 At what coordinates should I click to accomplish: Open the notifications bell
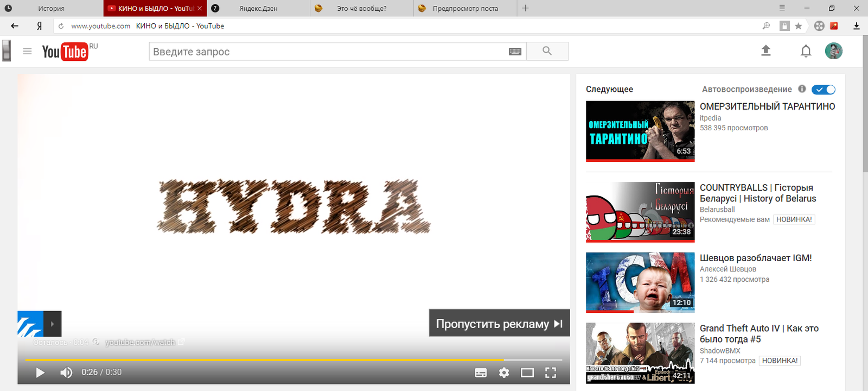(806, 51)
